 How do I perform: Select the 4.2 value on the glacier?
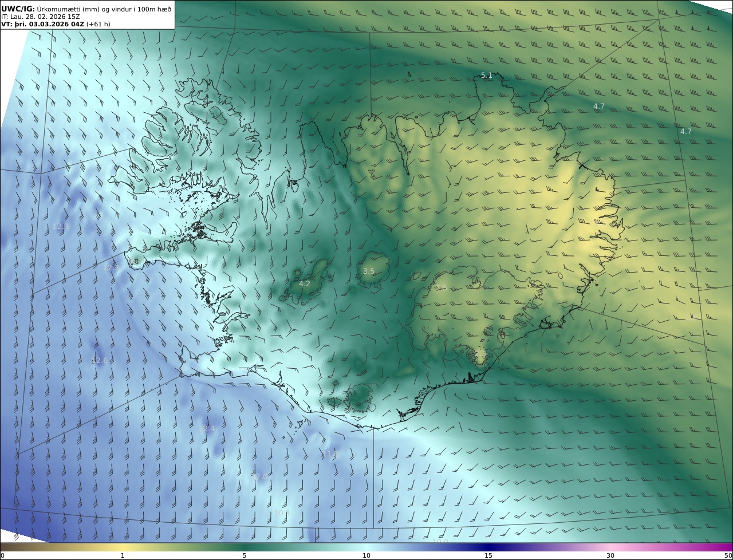click(x=305, y=283)
